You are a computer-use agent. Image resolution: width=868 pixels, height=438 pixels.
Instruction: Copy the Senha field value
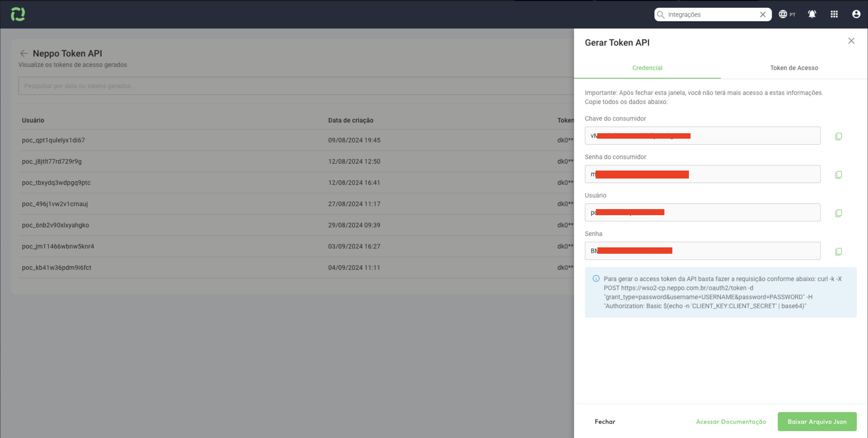pos(839,252)
